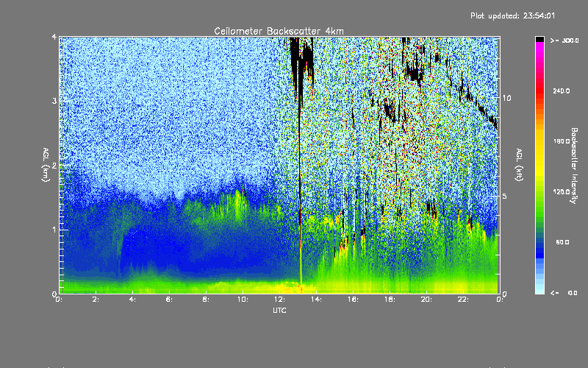Click the "20:" UTC hour tick
Image resolution: width=588 pixels, height=368 pixels.
pos(426,300)
